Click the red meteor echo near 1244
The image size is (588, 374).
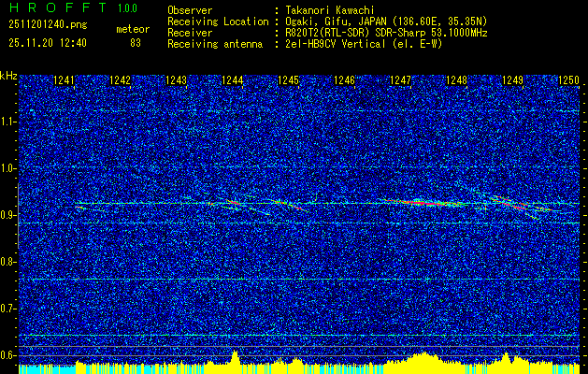tap(233, 203)
